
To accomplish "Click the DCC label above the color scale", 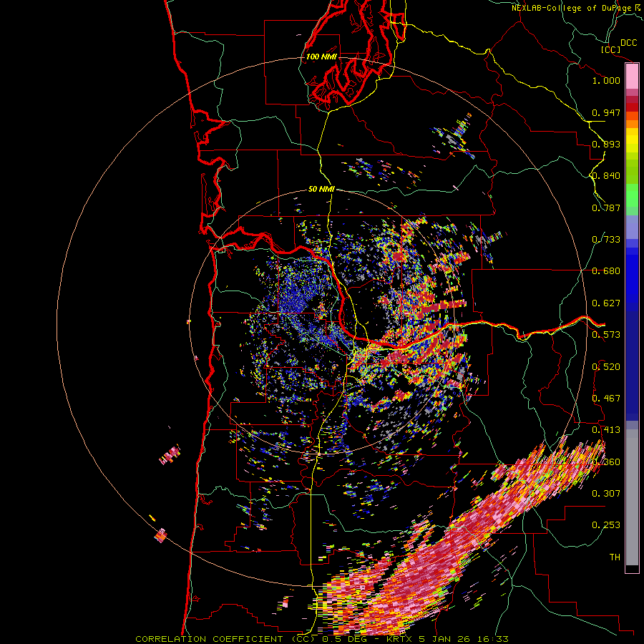I will pyautogui.click(x=628, y=43).
